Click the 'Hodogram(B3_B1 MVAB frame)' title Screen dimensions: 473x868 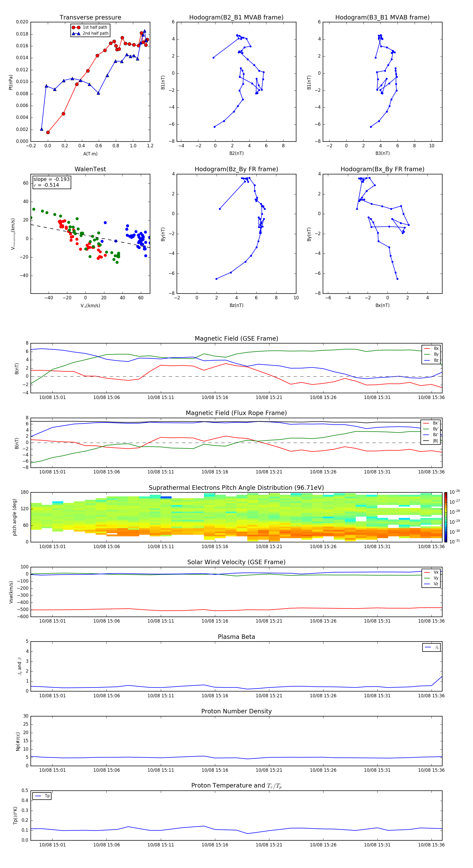click(382, 18)
